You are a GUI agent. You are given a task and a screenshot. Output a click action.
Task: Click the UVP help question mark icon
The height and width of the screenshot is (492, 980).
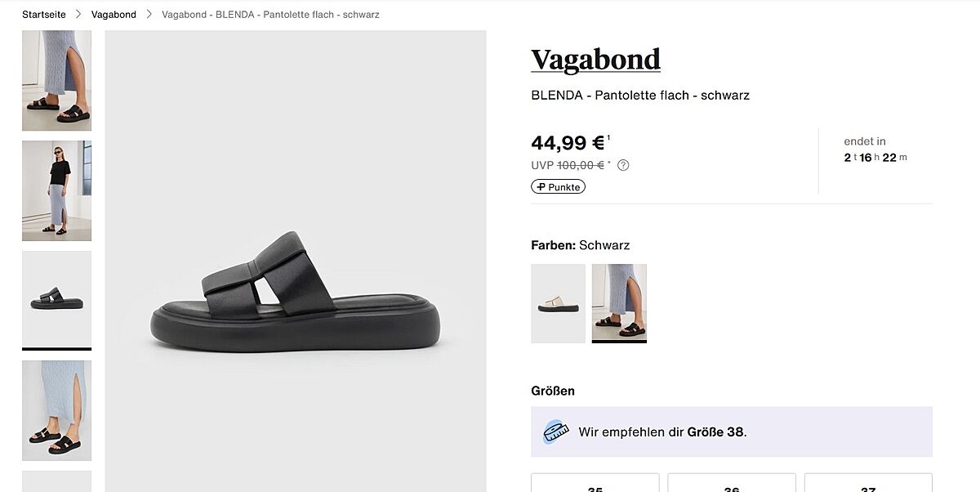click(x=623, y=165)
